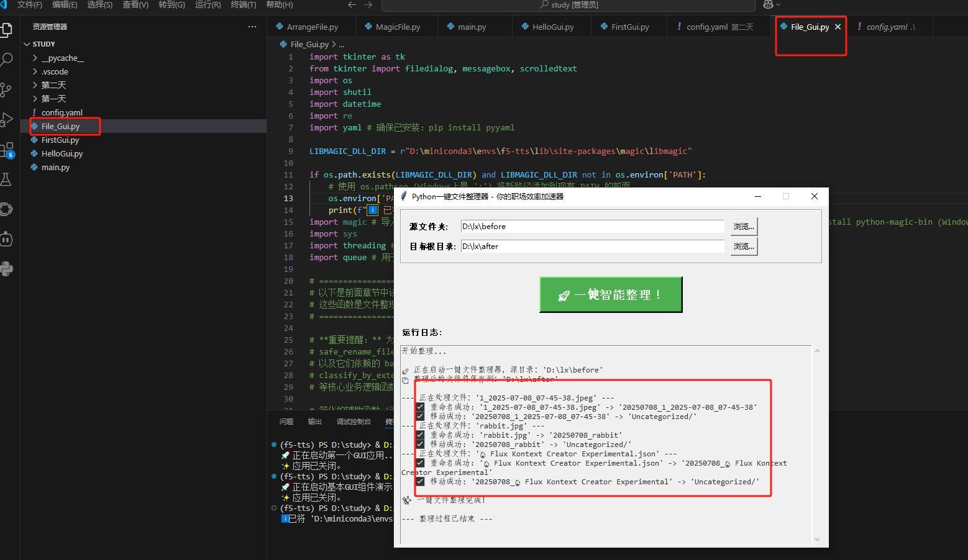
Task: Expand the __pycache__ folder
Action: click(x=35, y=58)
